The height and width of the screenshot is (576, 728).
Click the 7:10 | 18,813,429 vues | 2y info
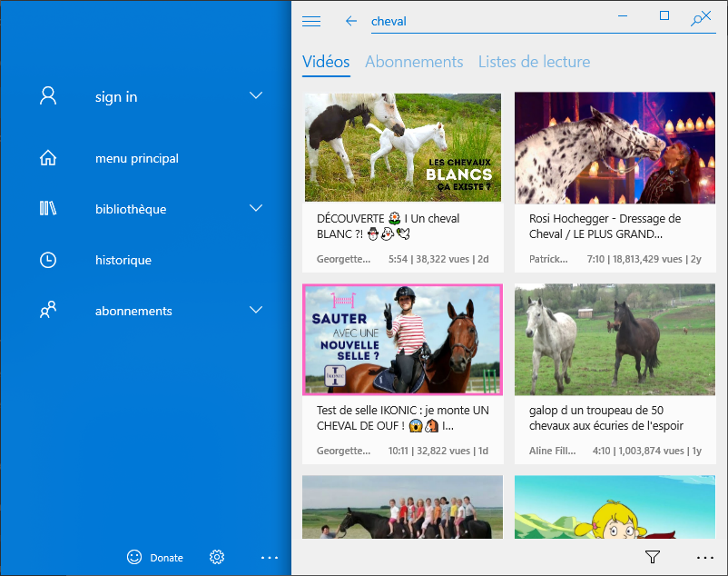click(644, 259)
